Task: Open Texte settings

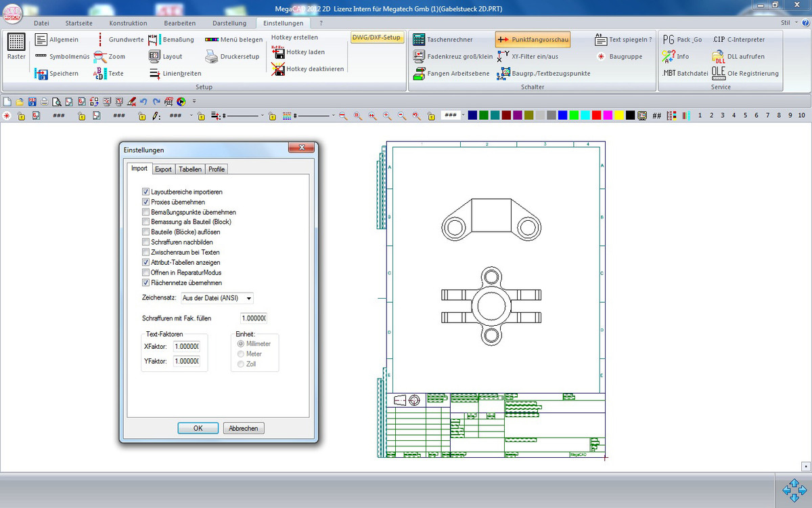Action: pyautogui.click(x=109, y=73)
